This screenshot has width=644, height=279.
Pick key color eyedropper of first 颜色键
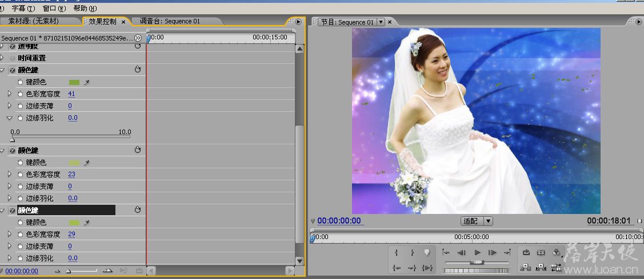[87, 83]
